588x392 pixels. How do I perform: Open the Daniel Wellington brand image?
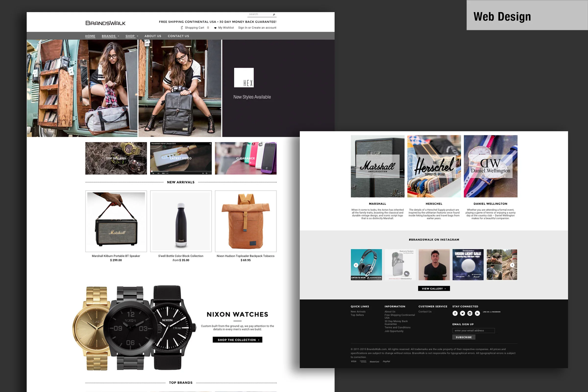[x=490, y=166]
